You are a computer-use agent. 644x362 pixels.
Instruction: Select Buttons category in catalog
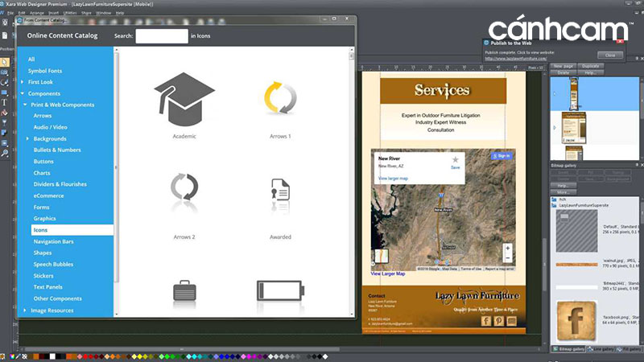pos(43,162)
